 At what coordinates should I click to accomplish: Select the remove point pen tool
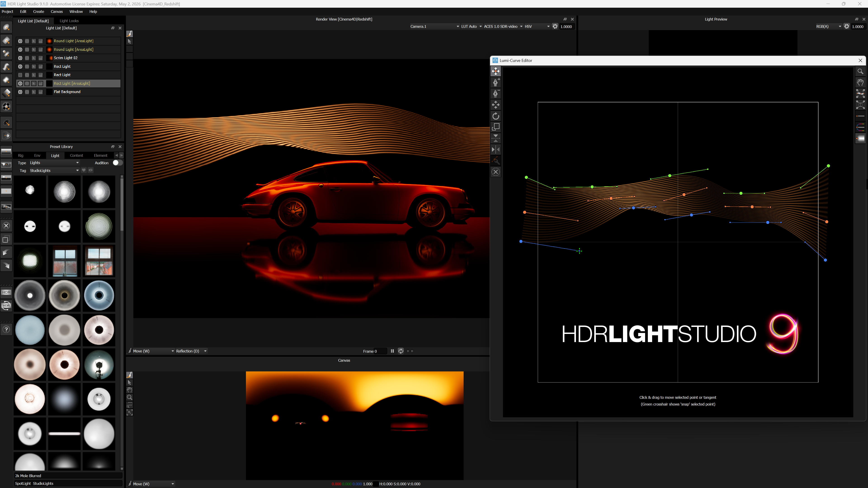pos(495,93)
